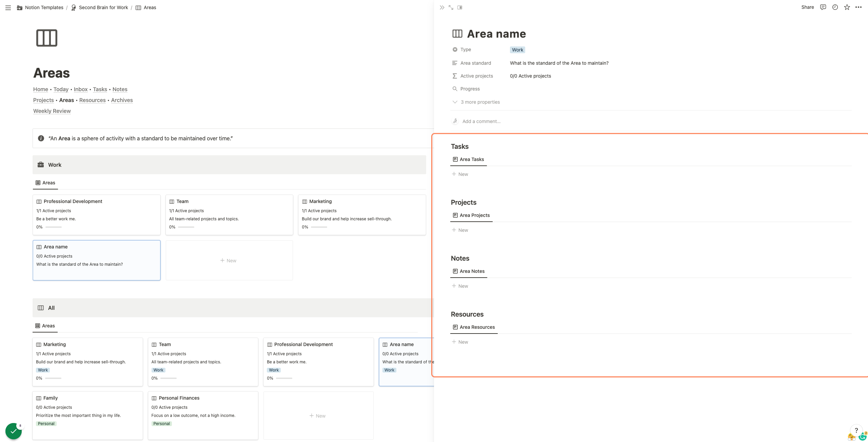Click Marketing card progress bar in Work
This screenshot has height=442, width=868.
pyautogui.click(x=319, y=227)
